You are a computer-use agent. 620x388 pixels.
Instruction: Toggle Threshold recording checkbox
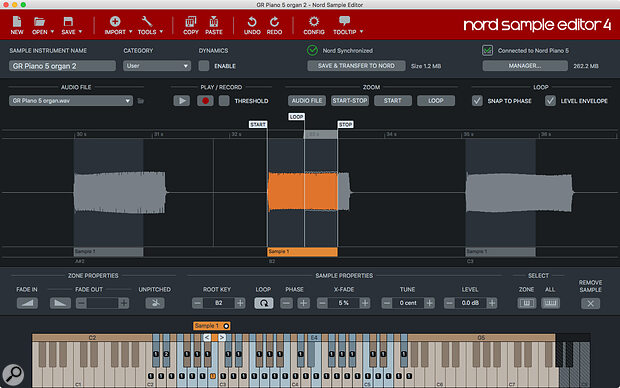(x=224, y=101)
